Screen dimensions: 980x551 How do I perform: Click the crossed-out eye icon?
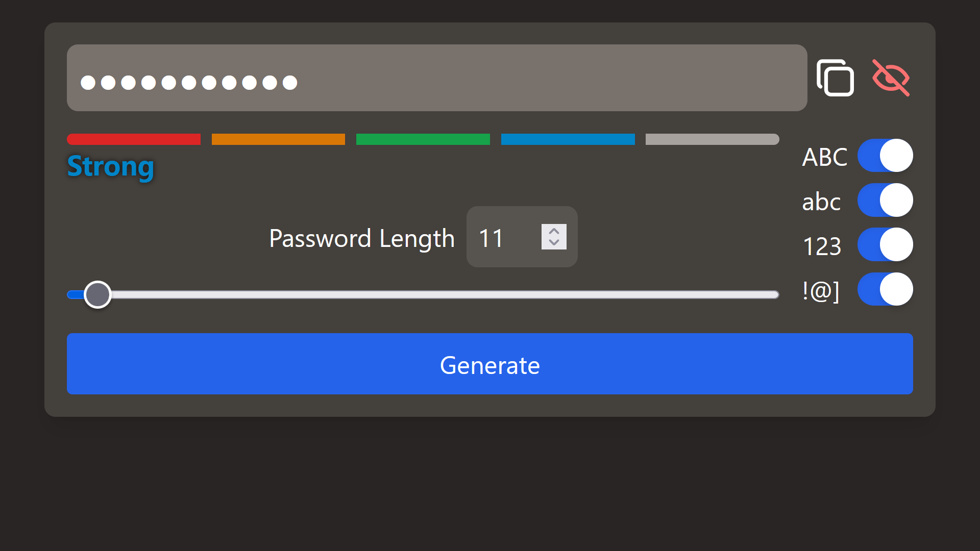pos(891,78)
